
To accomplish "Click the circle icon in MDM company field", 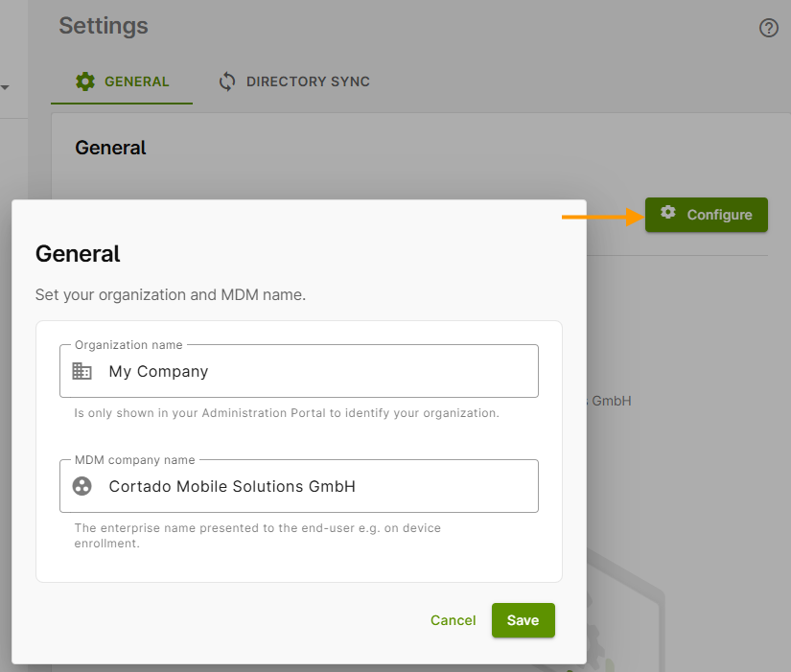I will click(81, 486).
